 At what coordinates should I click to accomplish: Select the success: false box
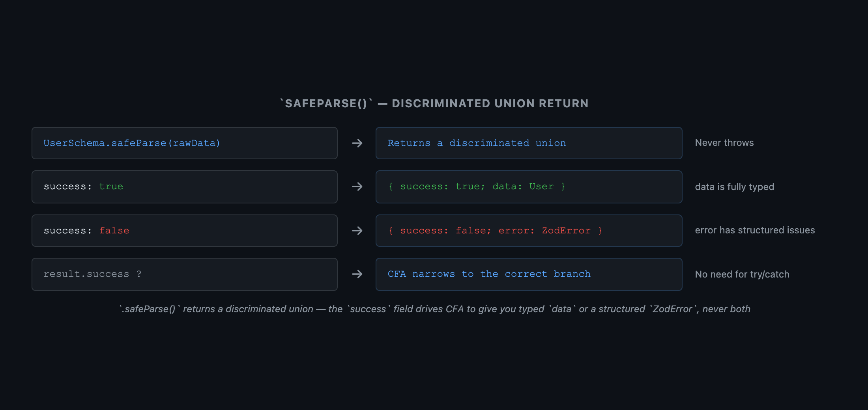coord(185,231)
